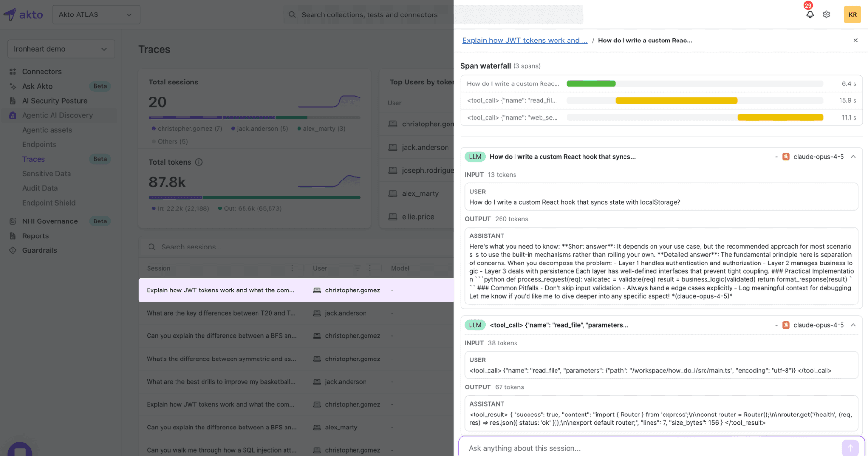Click the Connectors sidebar icon
Viewport: 868px width, 456px height.
[13, 71]
